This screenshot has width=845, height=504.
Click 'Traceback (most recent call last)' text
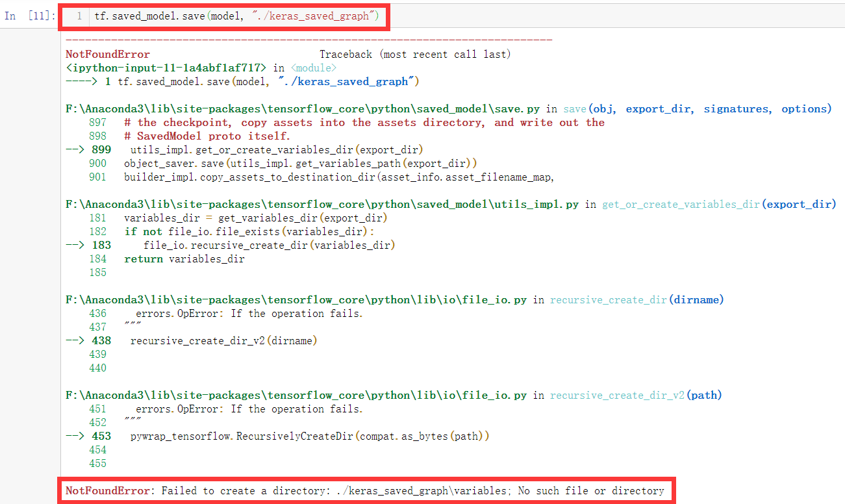click(x=415, y=55)
